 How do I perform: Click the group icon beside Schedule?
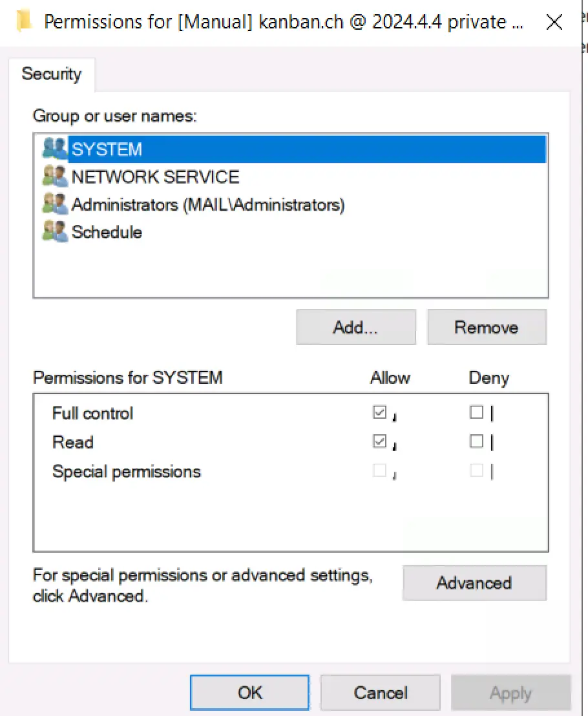point(54,231)
